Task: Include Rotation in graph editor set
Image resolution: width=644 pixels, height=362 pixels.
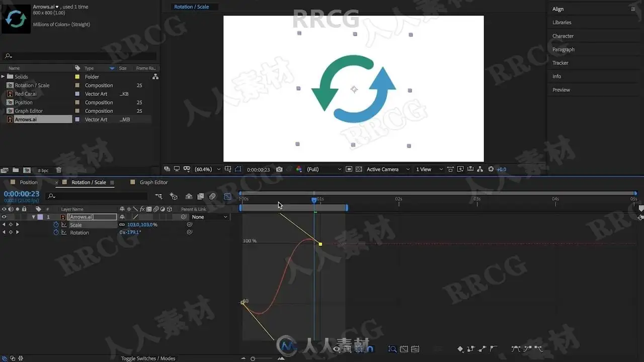Action: 64,232
